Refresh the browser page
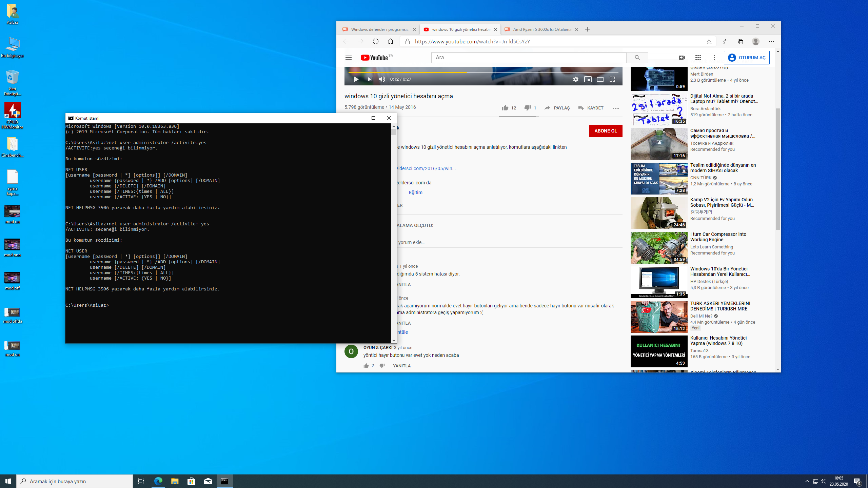 pos(375,41)
